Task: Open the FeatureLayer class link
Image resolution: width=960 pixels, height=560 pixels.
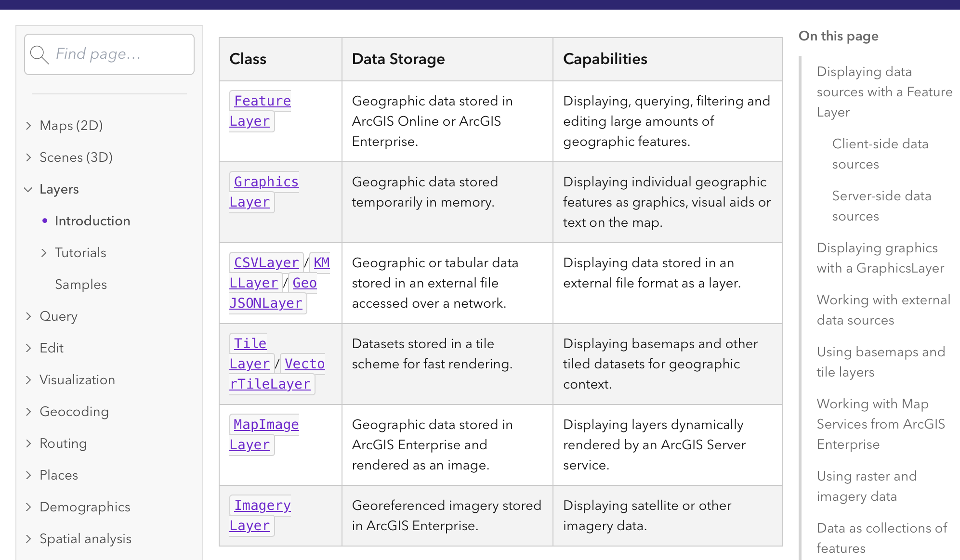Action: tap(262, 101)
